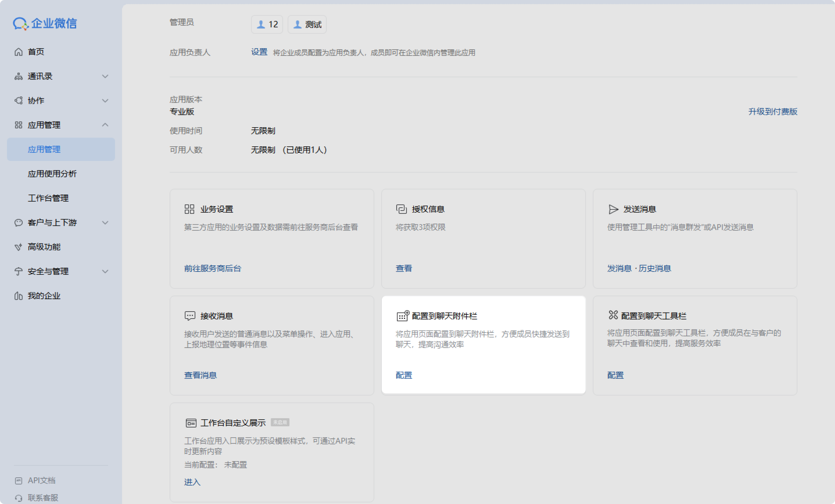835x504 pixels.
Task: Click the 客户与上下游 chat bubble icon
Action: 18,223
